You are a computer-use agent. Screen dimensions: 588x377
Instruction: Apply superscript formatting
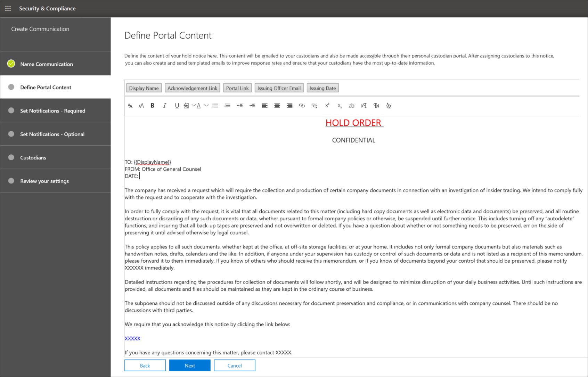(x=327, y=105)
